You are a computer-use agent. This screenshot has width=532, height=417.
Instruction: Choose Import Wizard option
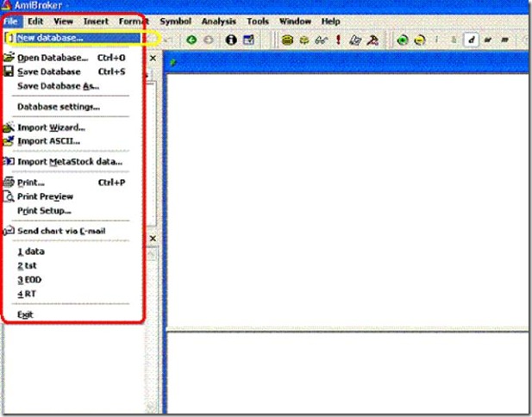[51, 128]
